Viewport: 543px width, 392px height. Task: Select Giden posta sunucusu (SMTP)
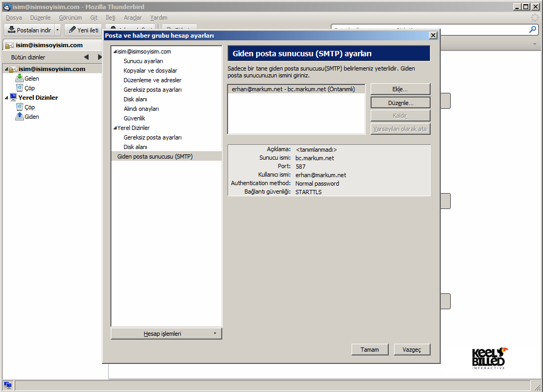click(x=167, y=156)
